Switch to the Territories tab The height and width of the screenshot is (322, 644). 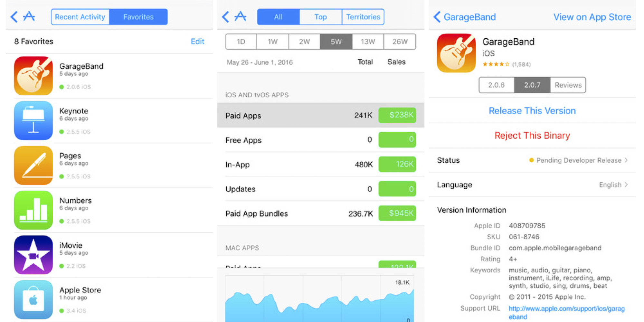(x=363, y=17)
